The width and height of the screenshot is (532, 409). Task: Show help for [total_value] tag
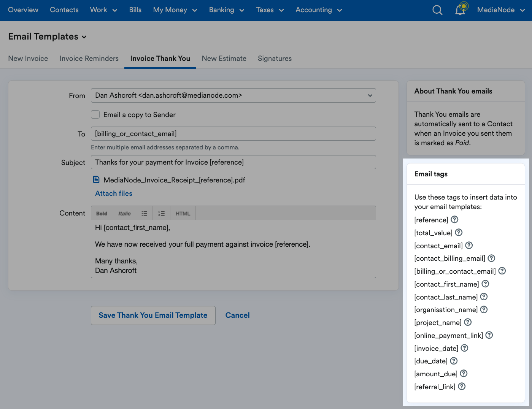click(x=459, y=232)
